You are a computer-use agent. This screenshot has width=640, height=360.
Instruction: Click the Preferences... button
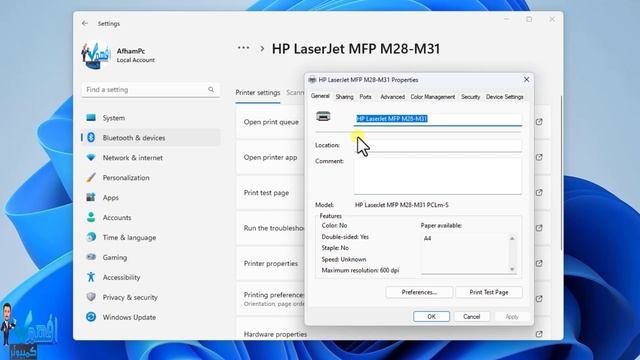[x=419, y=292]
